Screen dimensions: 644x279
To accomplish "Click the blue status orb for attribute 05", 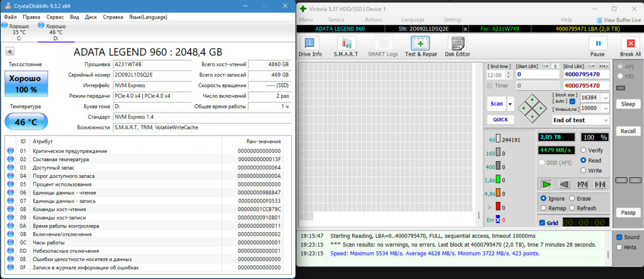I will point(11,184).
